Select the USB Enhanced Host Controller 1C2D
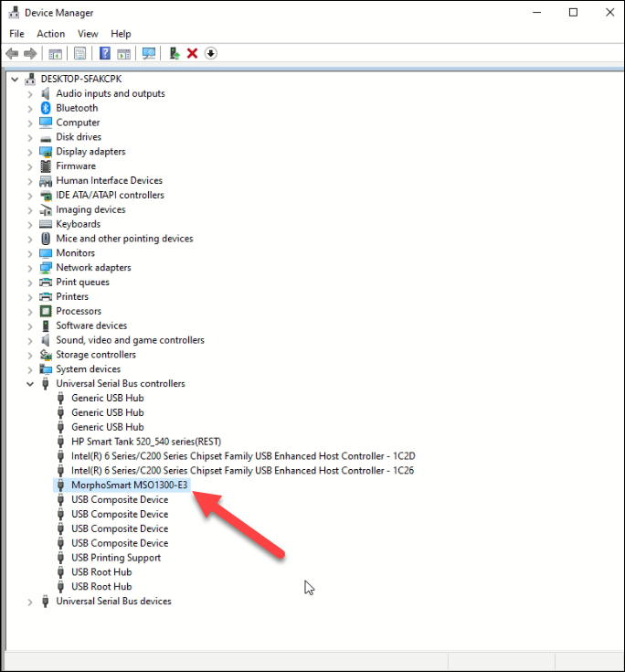The height and width of the screenshot is (672, 625). coord(243,456)
